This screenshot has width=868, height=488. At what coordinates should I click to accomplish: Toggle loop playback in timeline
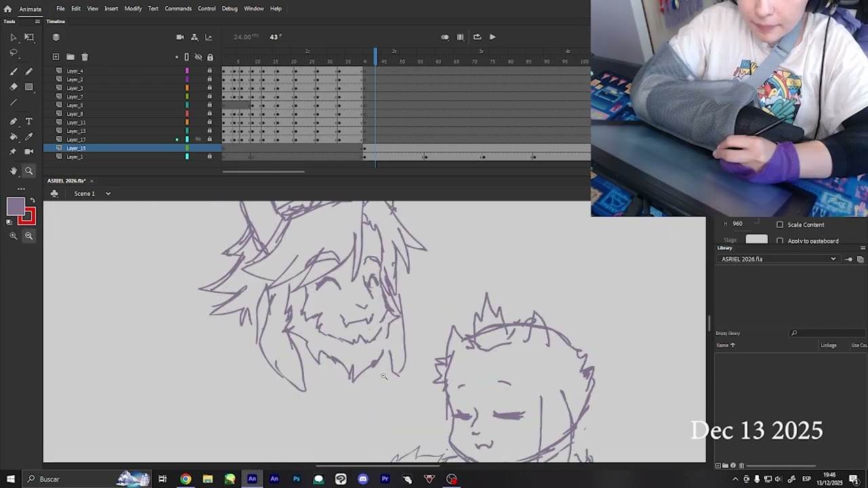pos(477,37)
